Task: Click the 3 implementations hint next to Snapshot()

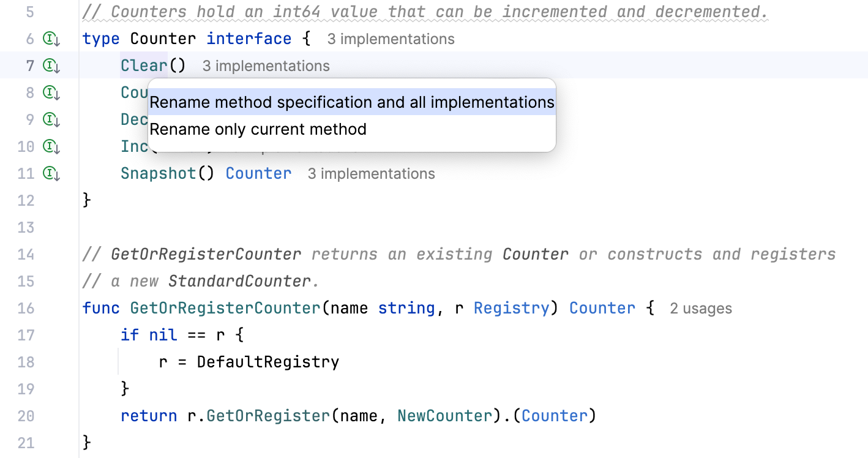Action: (x=371, y=173)
